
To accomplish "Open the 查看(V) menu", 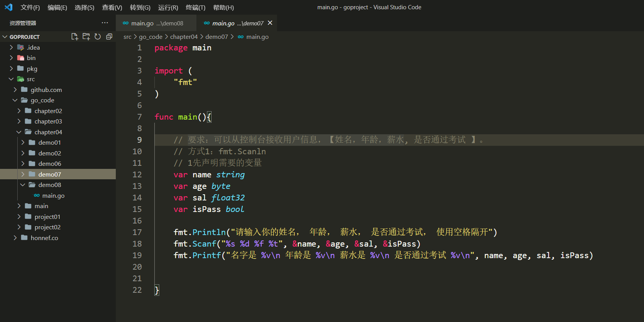I will pyautogui.click(x=112, y=7).
